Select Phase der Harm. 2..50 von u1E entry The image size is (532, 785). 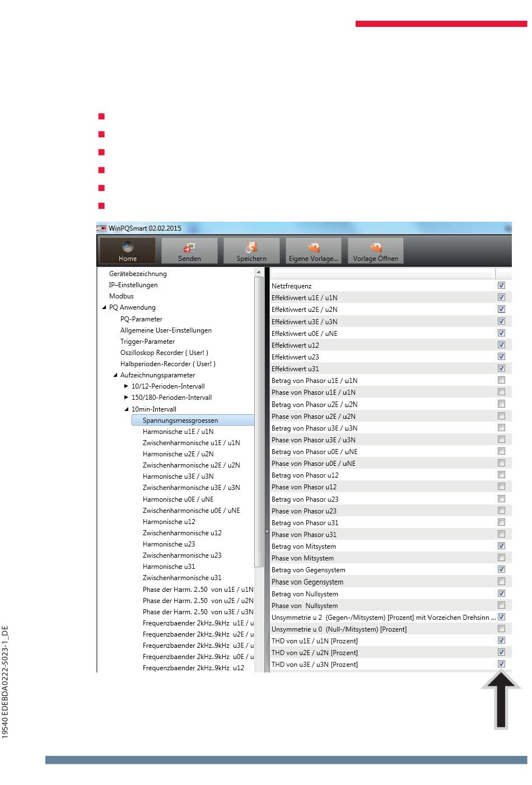pyautogui.click(x=198, y=589)
